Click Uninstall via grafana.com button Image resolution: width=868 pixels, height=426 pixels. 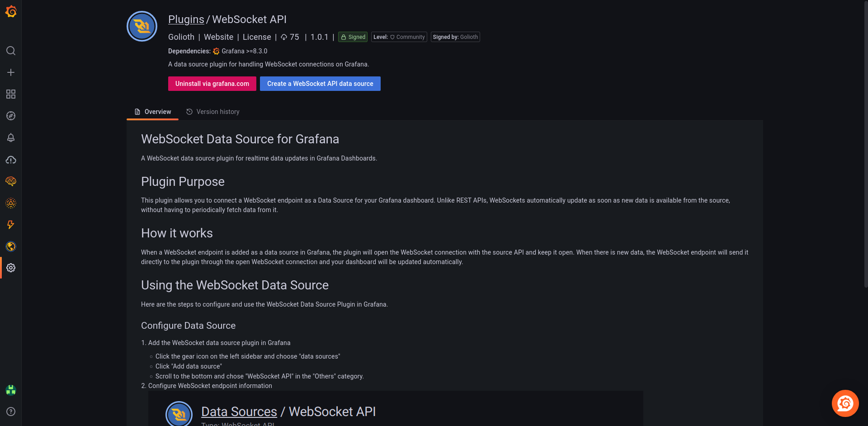pos(212,84)
